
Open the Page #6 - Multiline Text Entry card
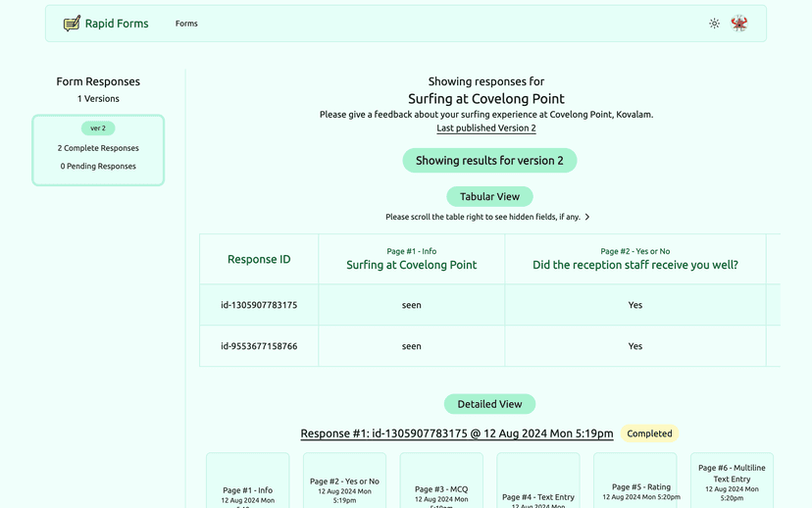pos(732,481)
